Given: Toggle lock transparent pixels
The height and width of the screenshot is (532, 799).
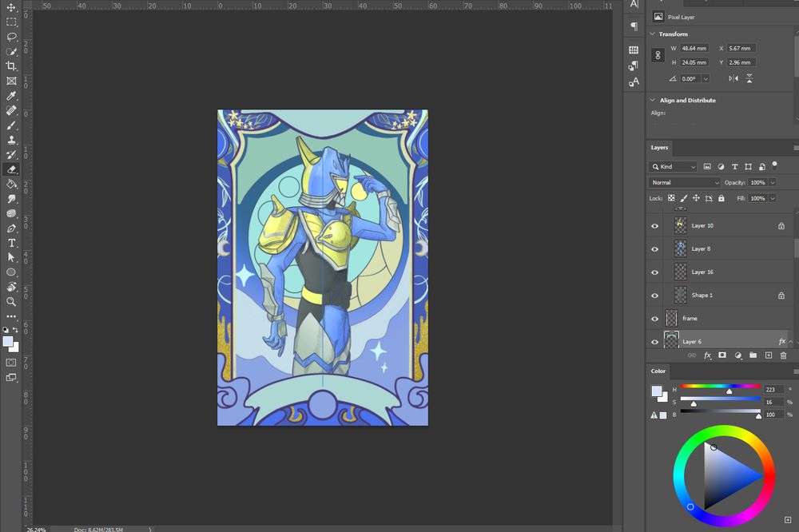Looking at the screenshot, I should click(671, 198).
